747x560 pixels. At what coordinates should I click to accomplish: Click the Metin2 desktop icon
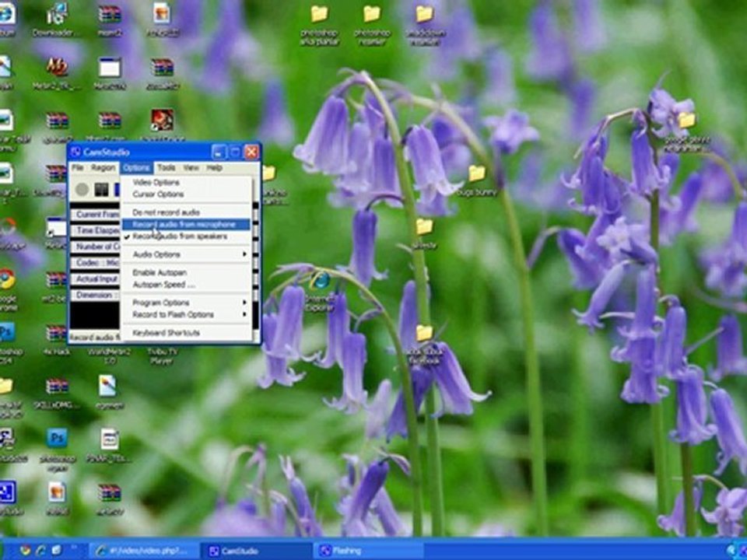tap(57, 68)
